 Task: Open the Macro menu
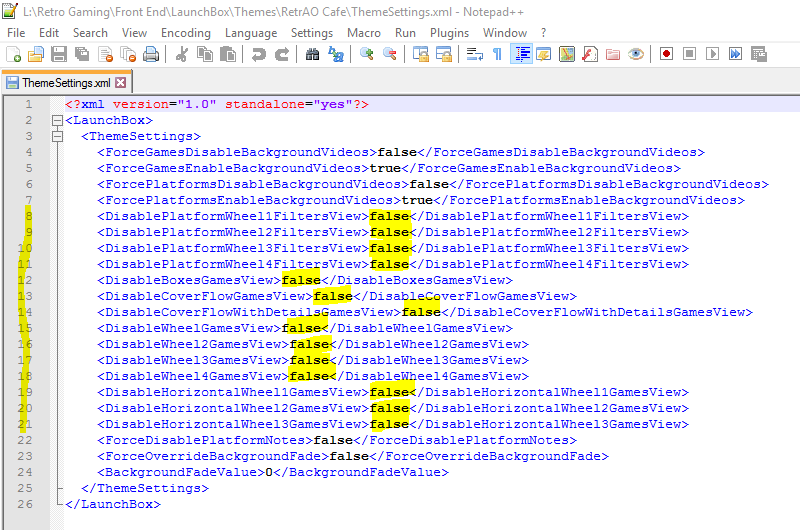pos(364,33)
